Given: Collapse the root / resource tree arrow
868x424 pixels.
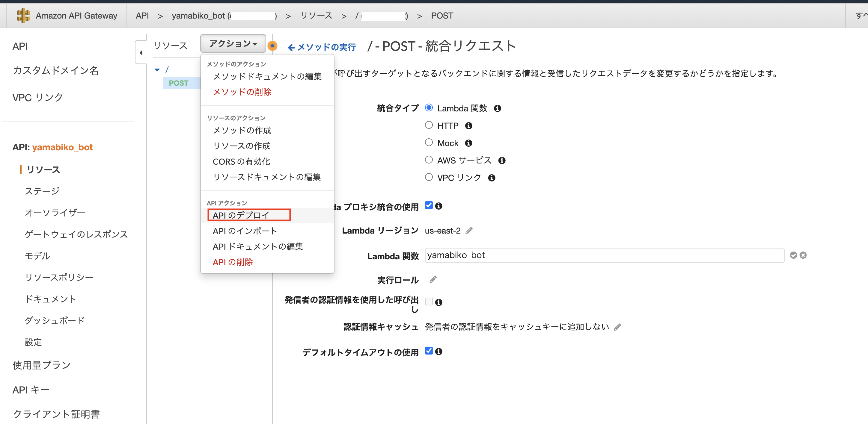Looking at the screenshot, I should [157, 70].
